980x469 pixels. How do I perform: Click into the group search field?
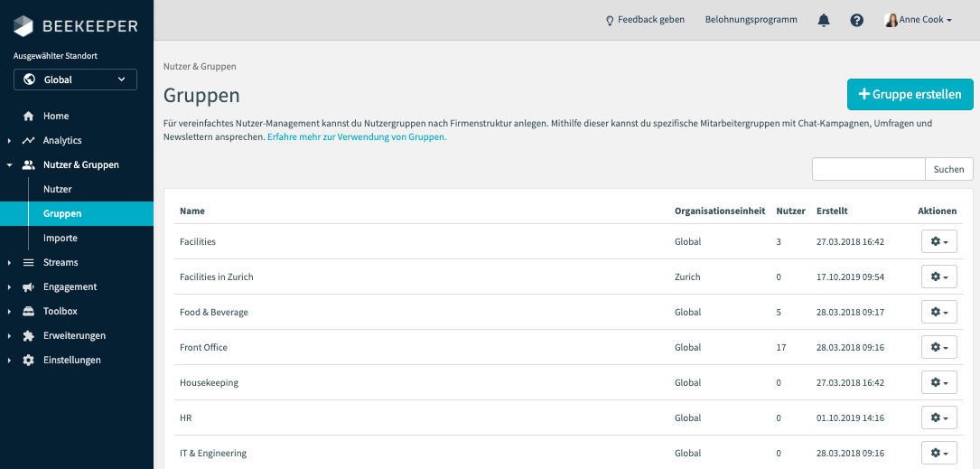coord(869,169)
